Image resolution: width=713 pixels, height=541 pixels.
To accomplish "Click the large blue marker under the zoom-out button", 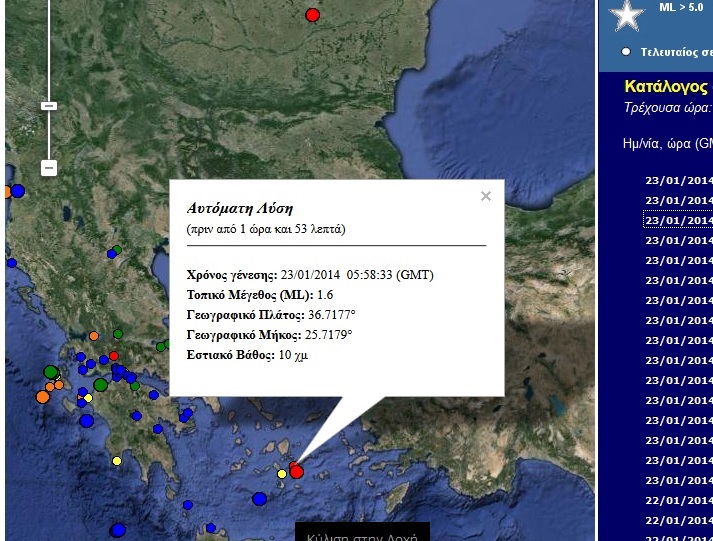I will (x=17, y=191).
